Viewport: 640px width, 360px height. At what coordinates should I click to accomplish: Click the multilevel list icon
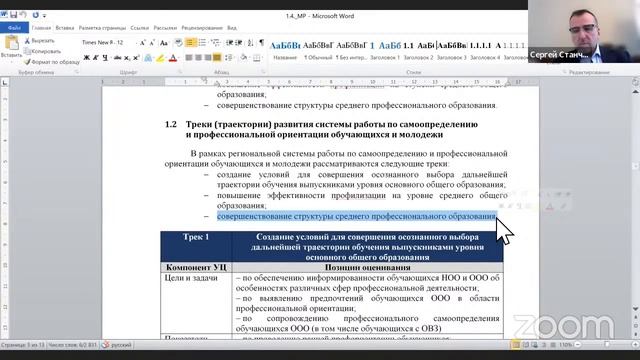(215, 42)
